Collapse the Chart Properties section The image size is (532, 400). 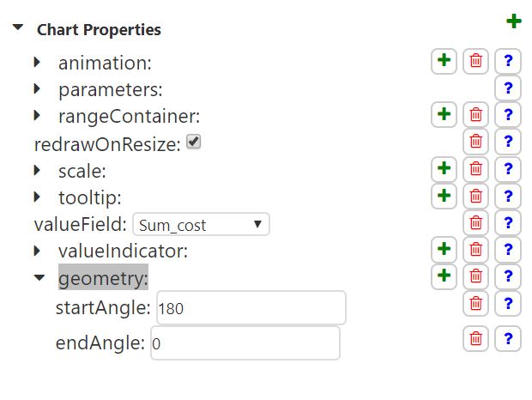tap(18, 28)
